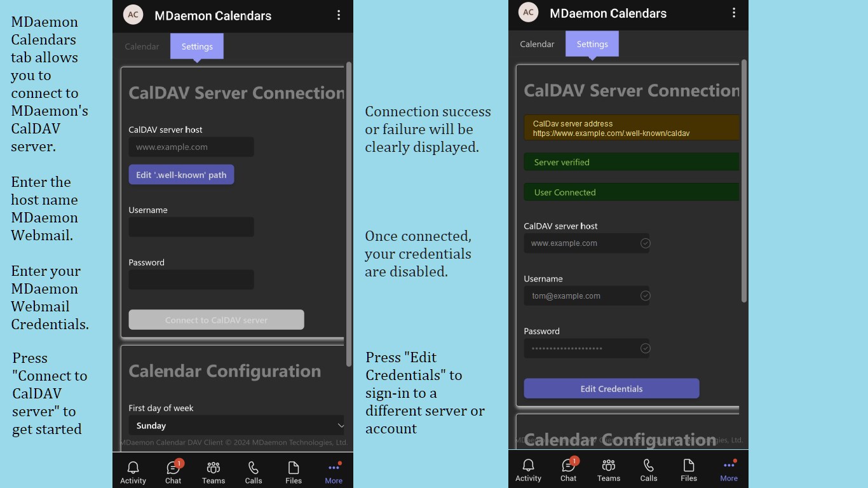Open Activity in the right phone's bottom bar
The width and height of the screenshot is (868, 488).
528,470
